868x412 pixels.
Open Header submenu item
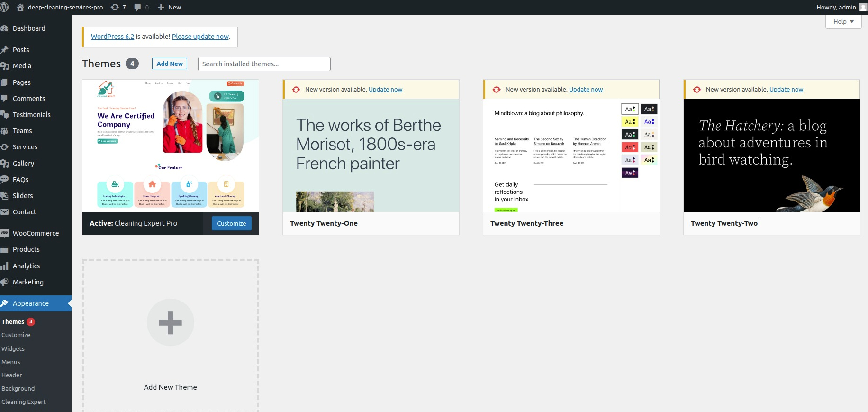[12, 375]
